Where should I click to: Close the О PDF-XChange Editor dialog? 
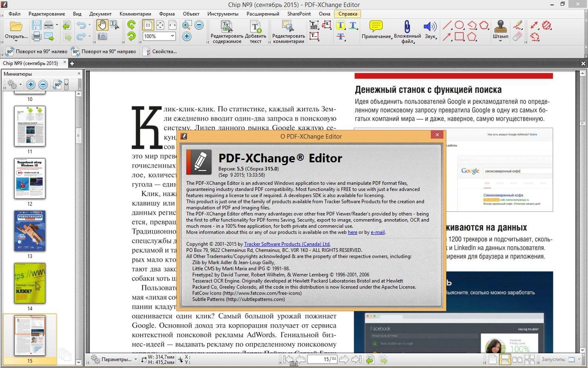(437, 135)
